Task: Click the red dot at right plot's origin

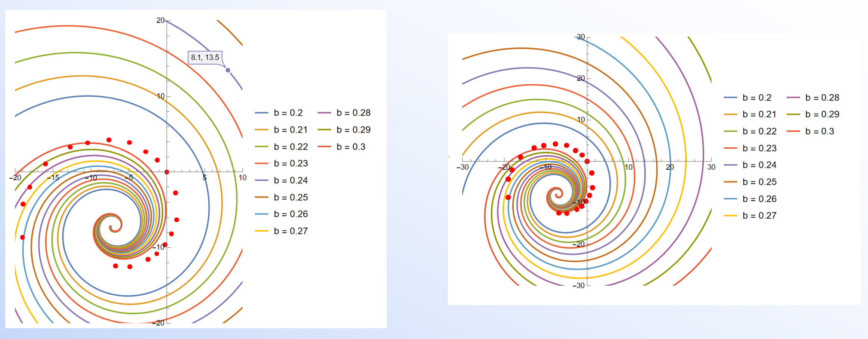Action: pos(587,161)
